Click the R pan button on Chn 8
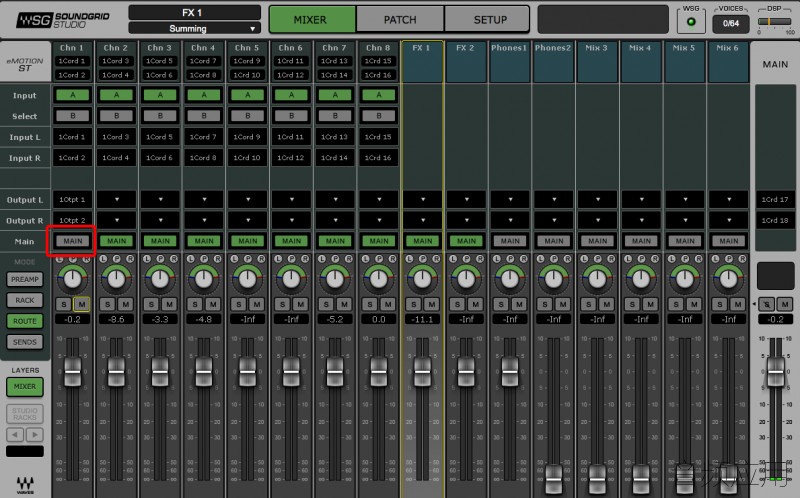Screen dimensions: 800x498 click(x=392, y=259)
